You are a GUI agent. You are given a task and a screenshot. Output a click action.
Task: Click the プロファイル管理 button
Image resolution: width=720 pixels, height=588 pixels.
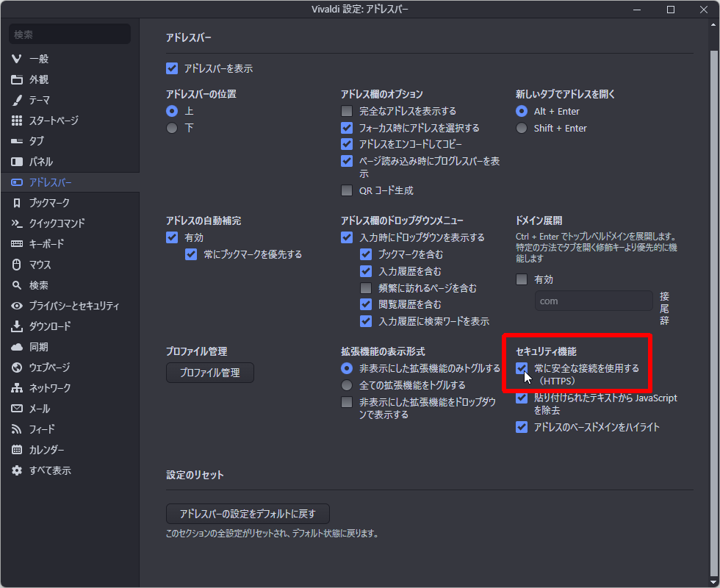209,373
